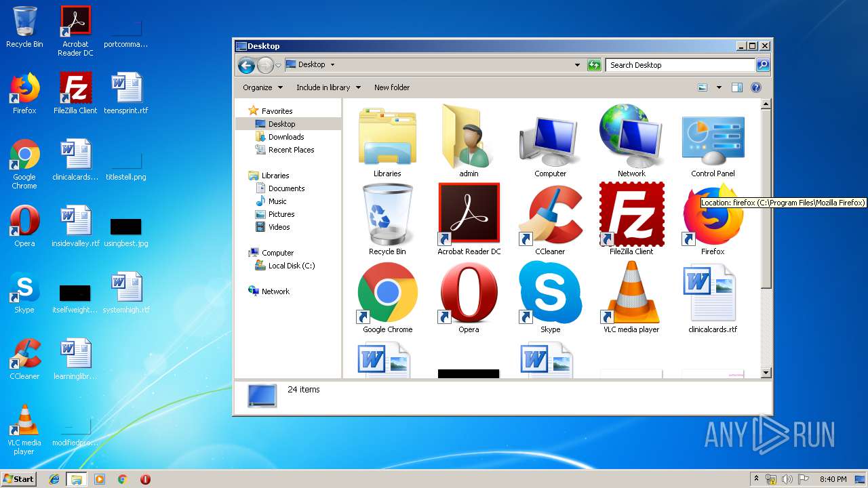Open Pictures library in navigation pane

pyautogui.click(x=281, y=214)
